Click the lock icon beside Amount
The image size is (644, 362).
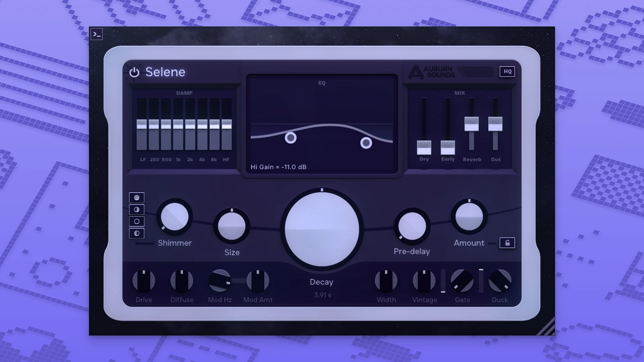[507, 243]
